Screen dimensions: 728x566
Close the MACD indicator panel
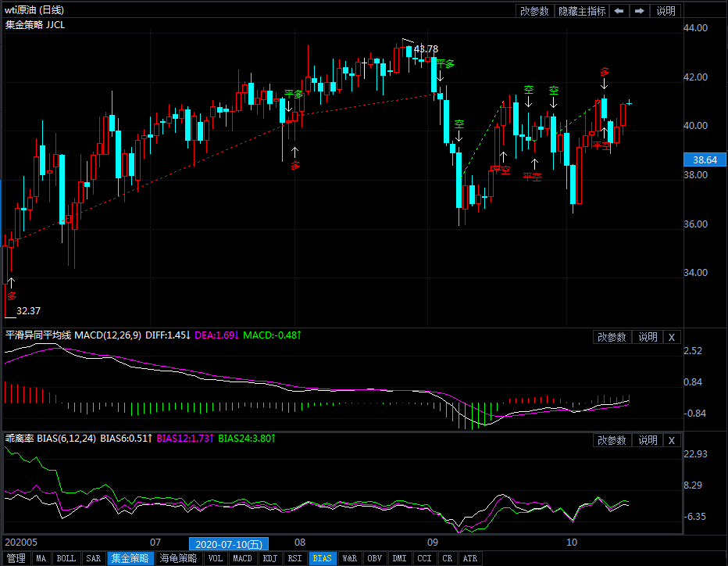(x=671, y=337)
